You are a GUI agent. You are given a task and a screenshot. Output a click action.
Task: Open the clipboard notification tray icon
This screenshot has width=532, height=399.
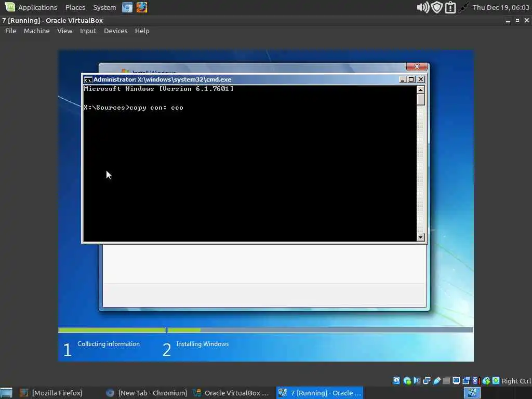coord(450,7)
